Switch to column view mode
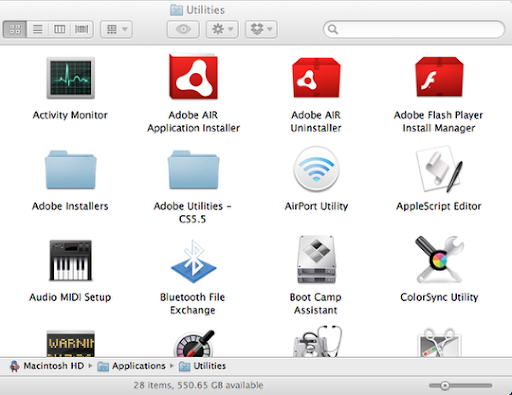This screenshot has height=395, width=512. tap(60, 29)
